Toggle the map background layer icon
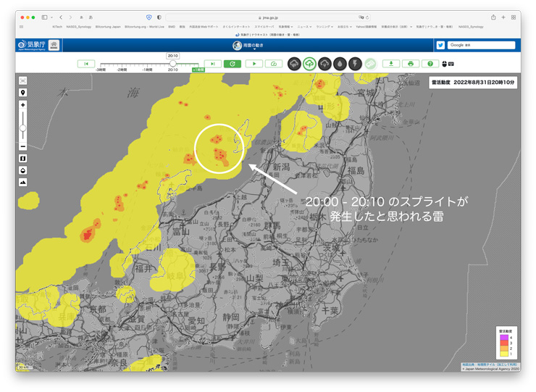 (23, 159)
